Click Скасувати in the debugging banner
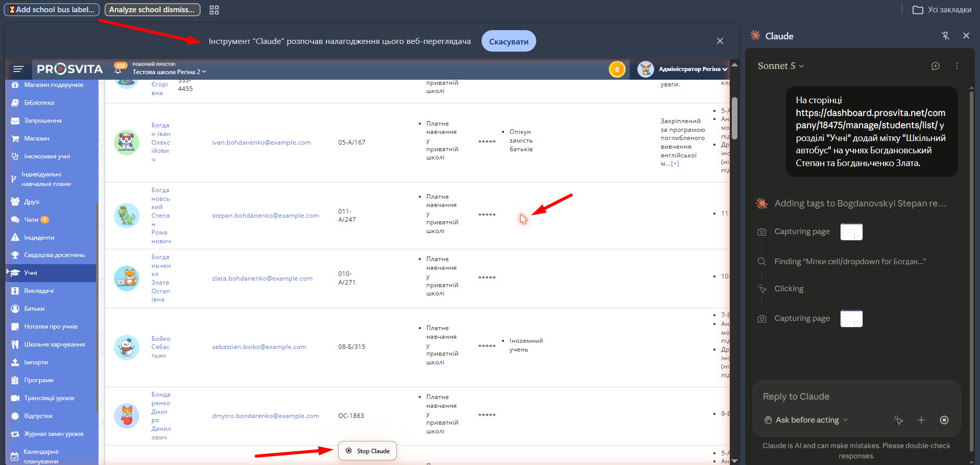 [x=509, y=41]
